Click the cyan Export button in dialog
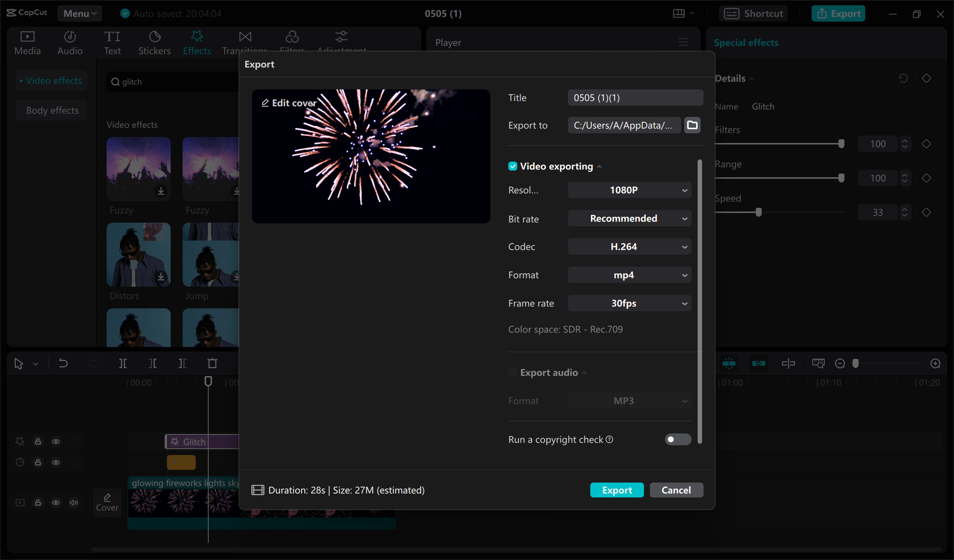The width and height of the screenshot is (954, 560). coord(616,490)
